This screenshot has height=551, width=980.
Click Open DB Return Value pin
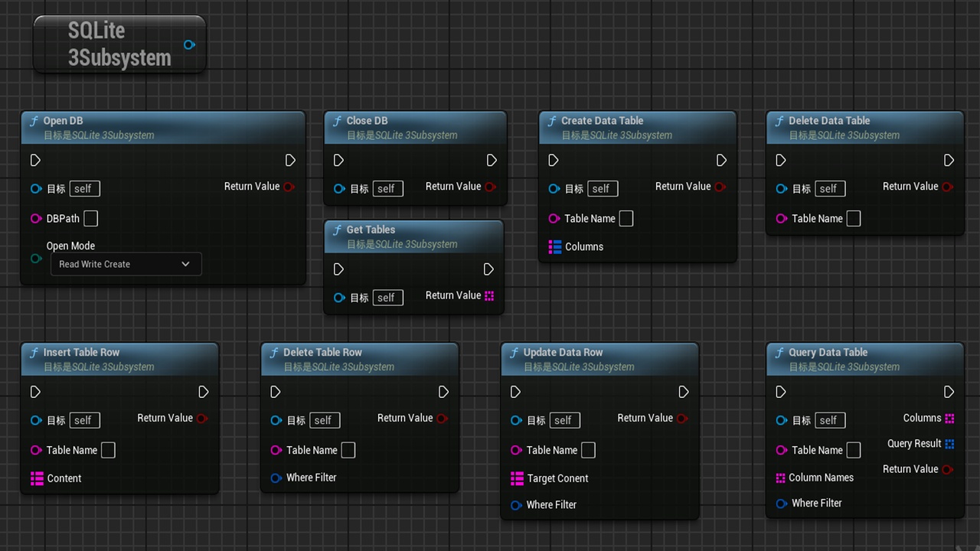coord(289,187)
